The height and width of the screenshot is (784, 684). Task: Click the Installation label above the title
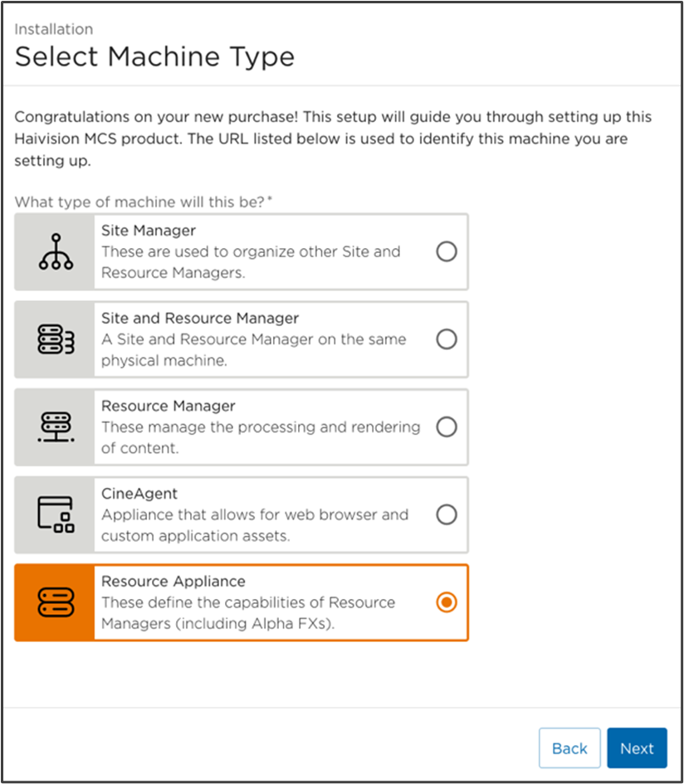coord(53,29)
